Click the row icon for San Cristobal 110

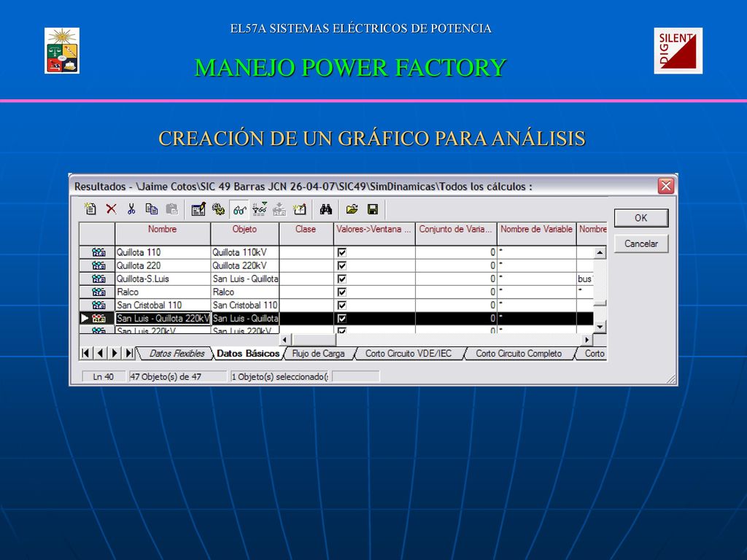pos(98,305)
